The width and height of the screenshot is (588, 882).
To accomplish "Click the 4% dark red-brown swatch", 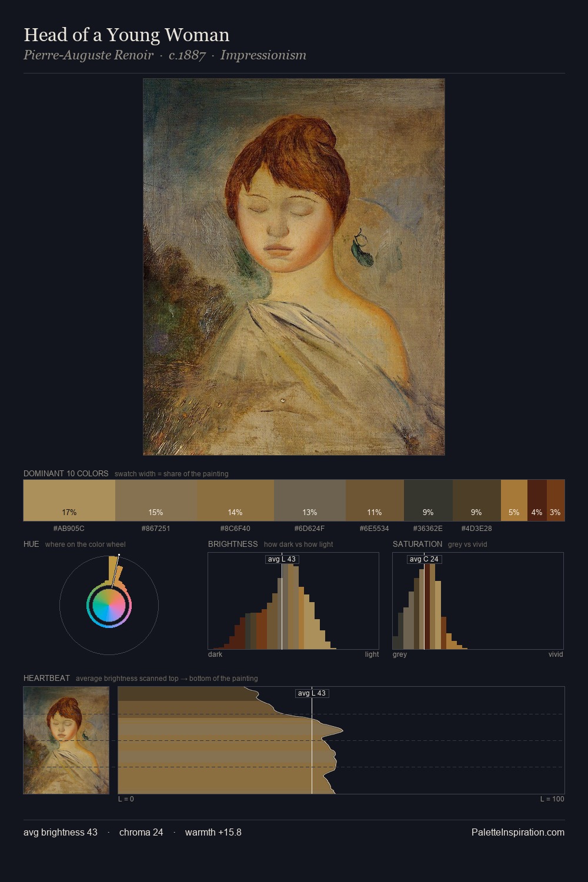I will 537,500.
